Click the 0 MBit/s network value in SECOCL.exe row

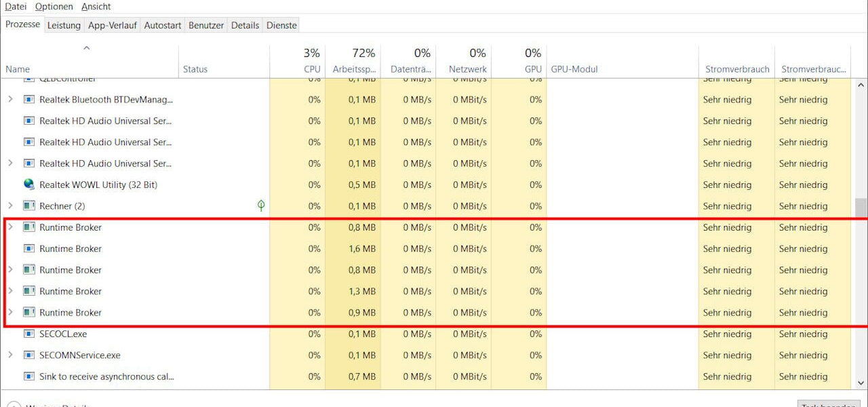470,334
